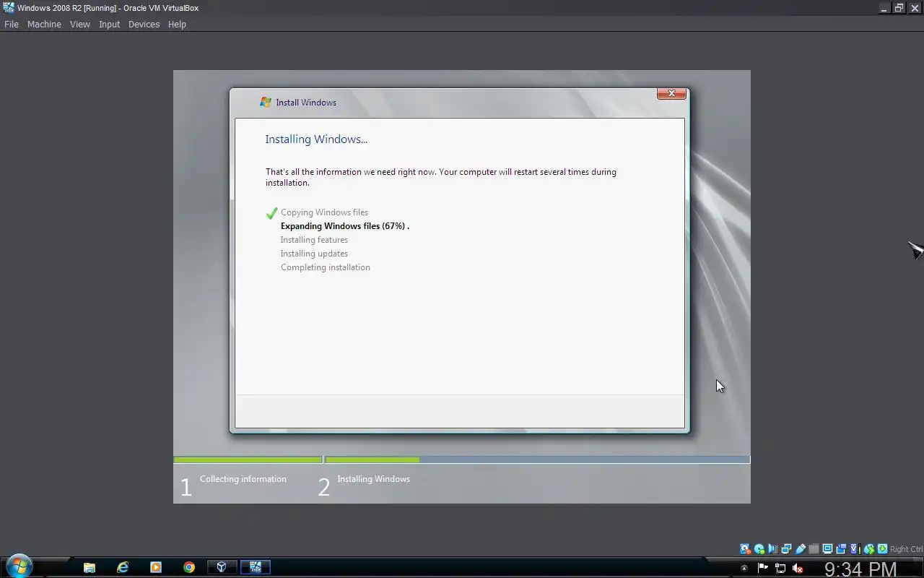Screen dimensions: 924x578
Task: Open Windows Media Player from the taskbar
Action: (156, 567)
